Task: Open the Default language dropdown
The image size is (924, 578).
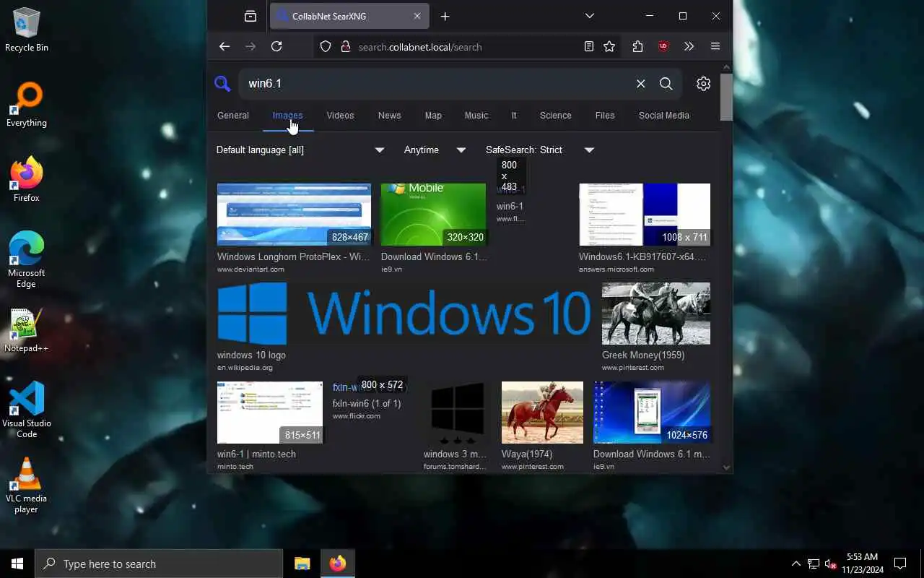Action: [301, 150]
